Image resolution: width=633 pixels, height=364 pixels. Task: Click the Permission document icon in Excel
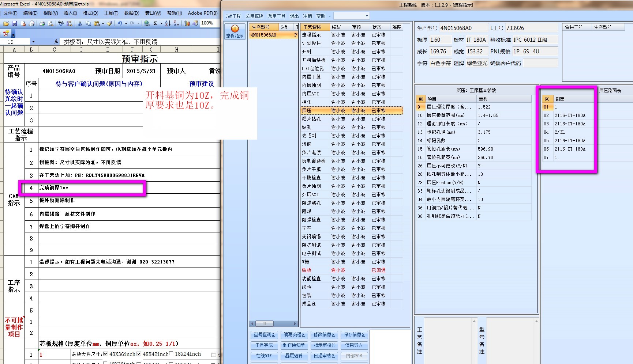pos(23,23)
